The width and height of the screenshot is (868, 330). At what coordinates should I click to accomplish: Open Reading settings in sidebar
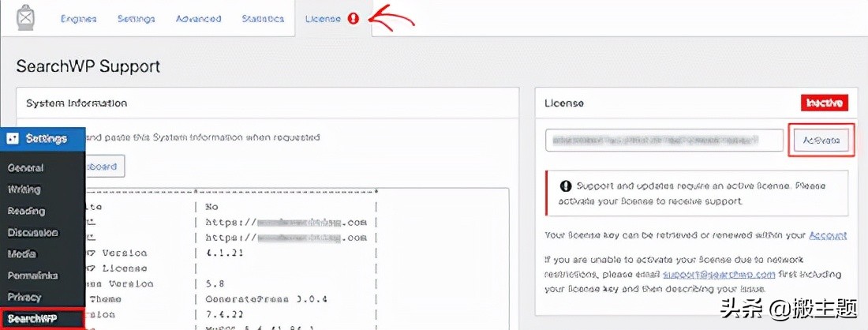pyautogui.click(x=26, y=211)
